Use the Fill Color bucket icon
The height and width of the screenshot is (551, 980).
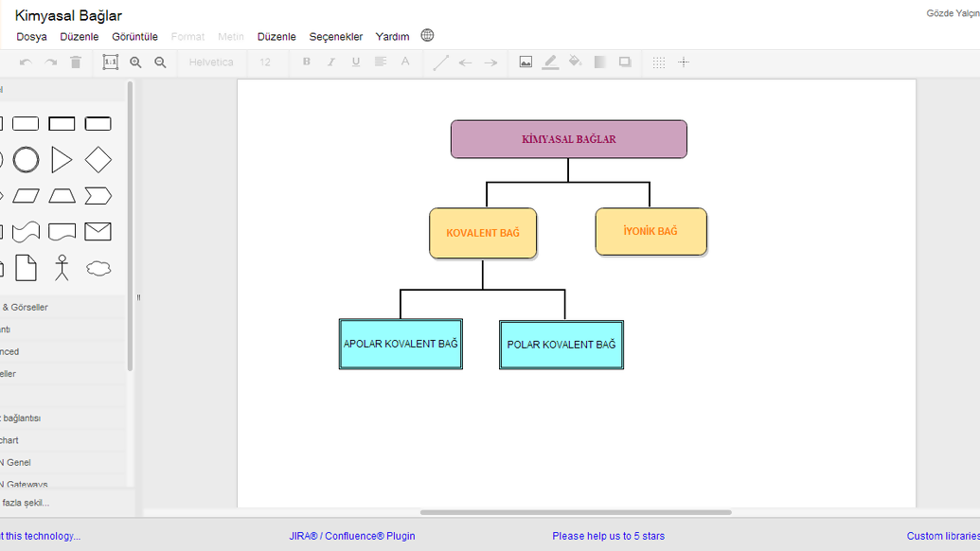575,62
